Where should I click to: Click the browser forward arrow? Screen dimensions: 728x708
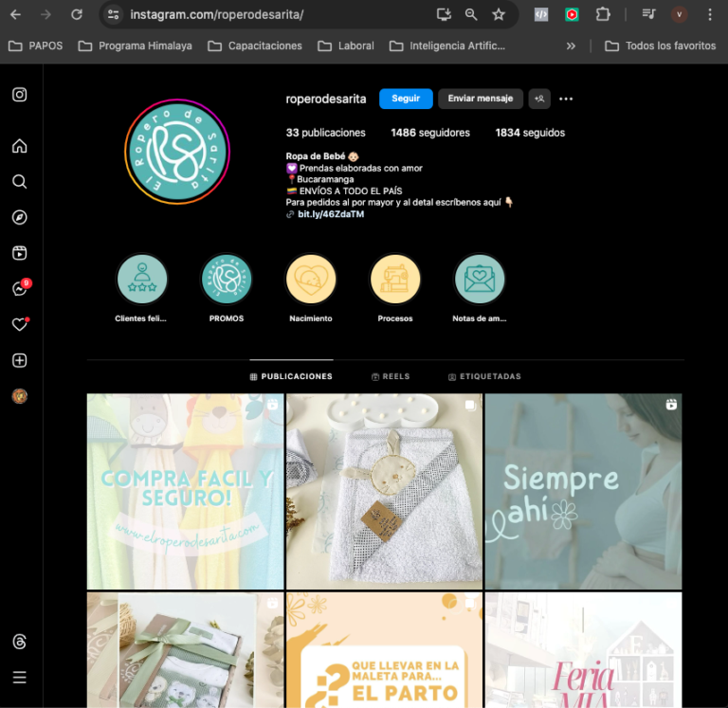(45, 15)
